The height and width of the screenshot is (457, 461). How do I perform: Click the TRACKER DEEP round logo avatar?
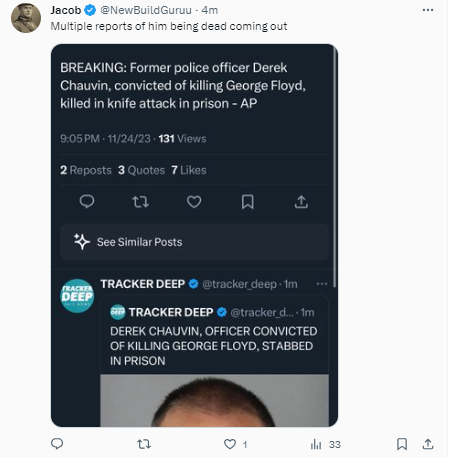coord(77,296)
